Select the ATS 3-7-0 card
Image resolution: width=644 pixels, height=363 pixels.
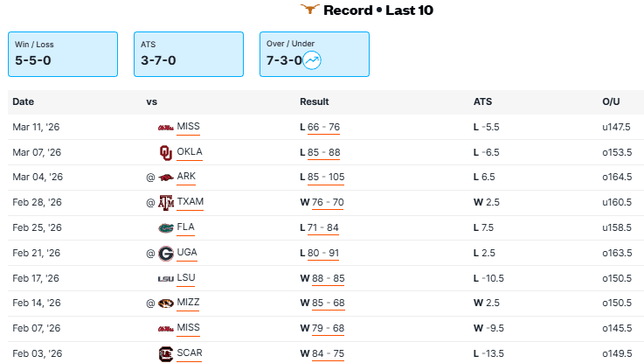189,54
